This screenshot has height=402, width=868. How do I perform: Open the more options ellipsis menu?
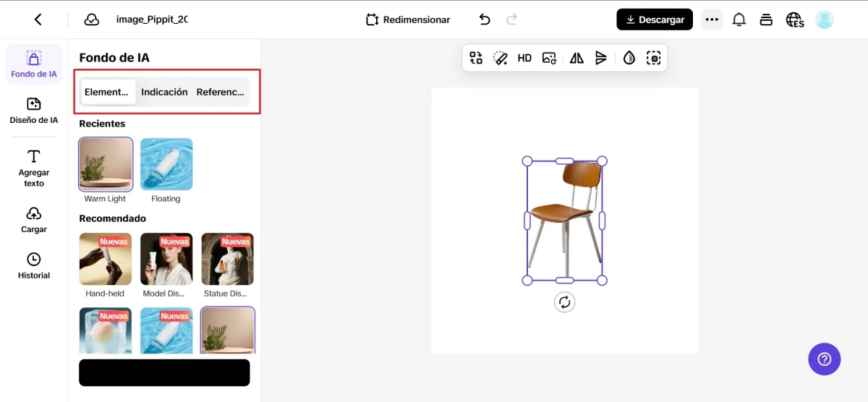(712, 20)
